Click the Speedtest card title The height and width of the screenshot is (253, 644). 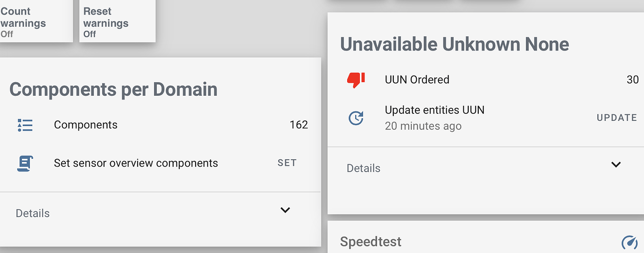371,242
